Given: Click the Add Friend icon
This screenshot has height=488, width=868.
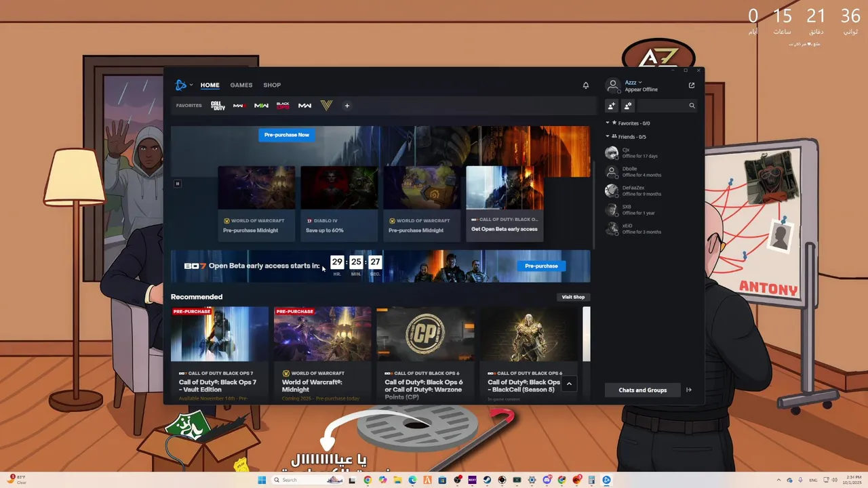Looking at the screenshot, I should tap(612, 106).
